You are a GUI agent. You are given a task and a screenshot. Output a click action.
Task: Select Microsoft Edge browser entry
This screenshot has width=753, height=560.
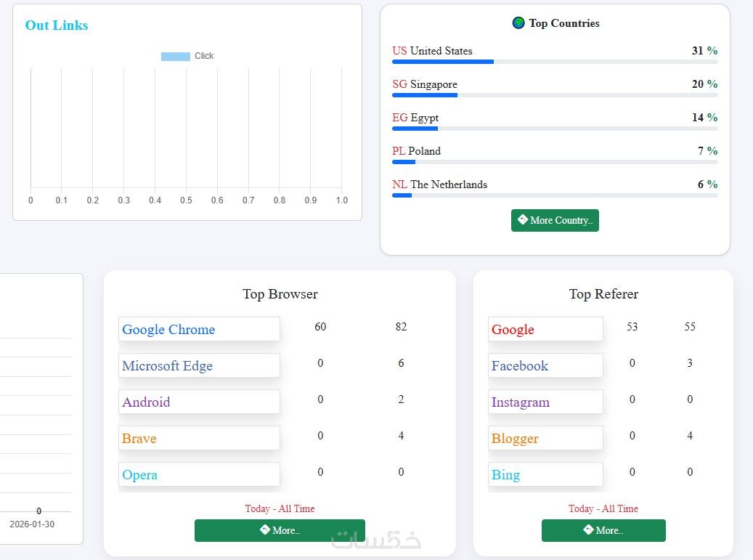tap(199, 365)
